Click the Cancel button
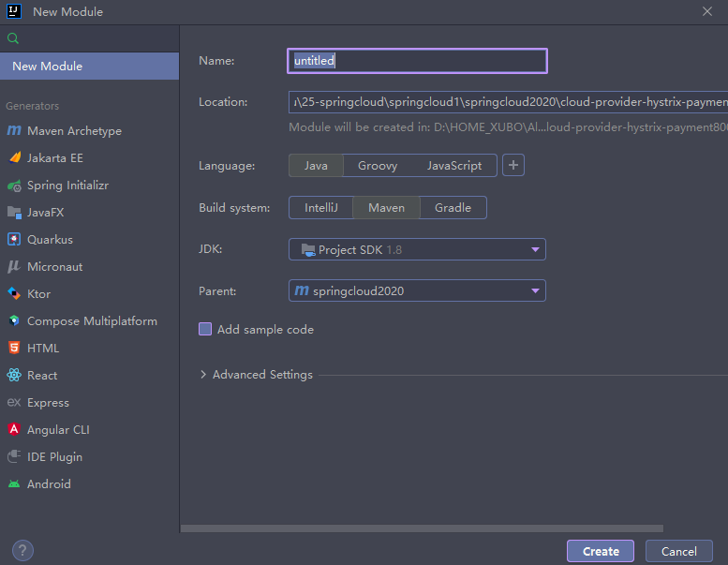Image resolution: width=728 pixels, height=565 pixels. tap(678, 551)
